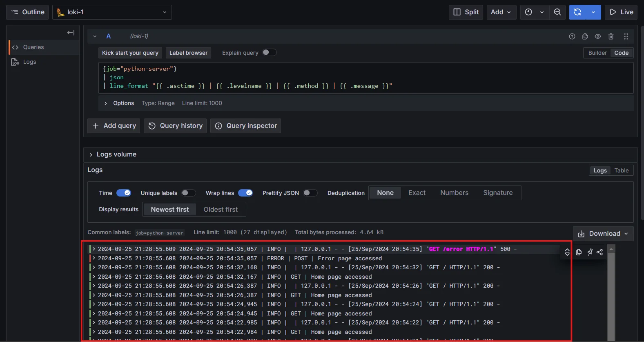
Task: Run query with refresh icon
Action: (577, 12)
